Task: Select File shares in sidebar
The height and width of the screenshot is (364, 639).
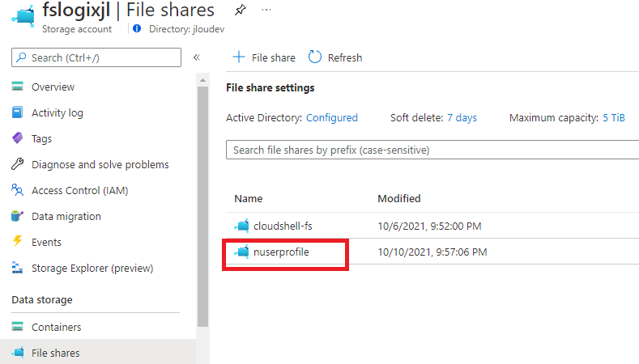Action: tap(98, 353)
